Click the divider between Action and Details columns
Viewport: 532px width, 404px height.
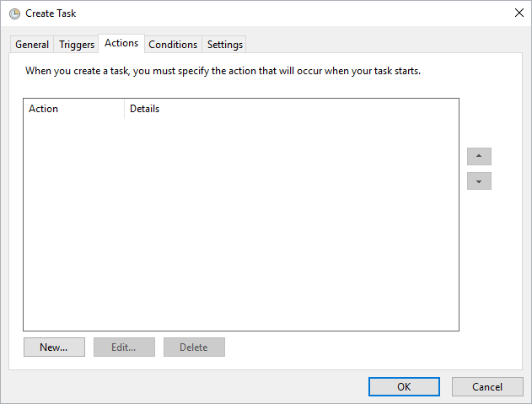click(x=124, y=109)
